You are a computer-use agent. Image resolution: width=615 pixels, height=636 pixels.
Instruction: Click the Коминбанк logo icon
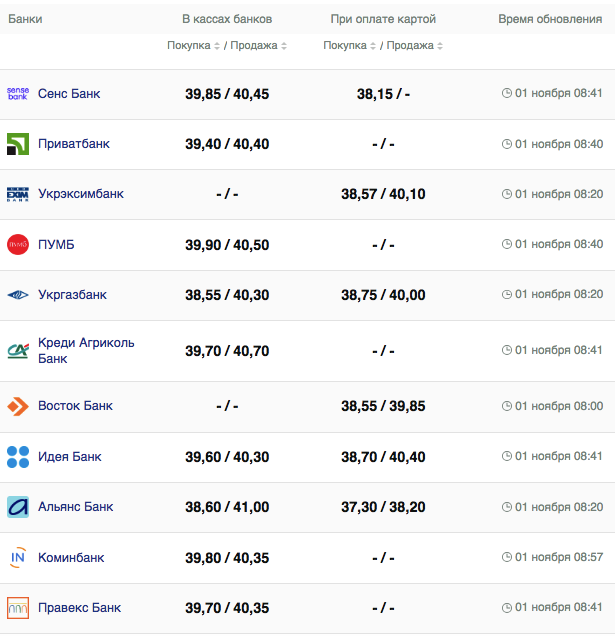(18, 558)
